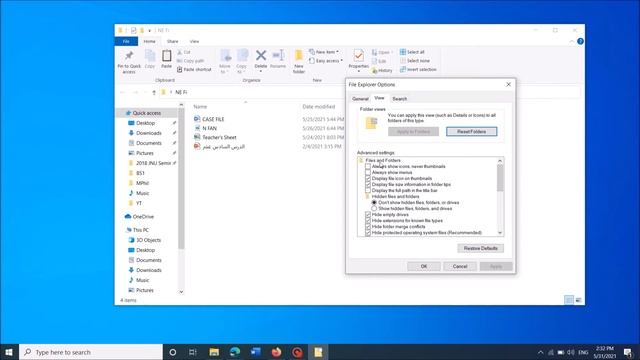Viewport: 640px width, 360px height.
Task: Click Cancel in File Explorer Options
Action: [460, 266]
